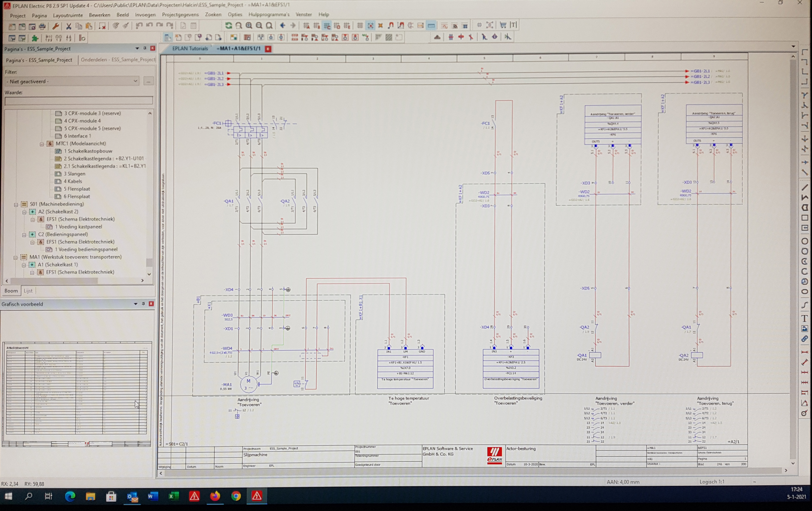The image size is (812, 511).
Task: Open Windows Start menu
Action: click(x=8, y=496)
